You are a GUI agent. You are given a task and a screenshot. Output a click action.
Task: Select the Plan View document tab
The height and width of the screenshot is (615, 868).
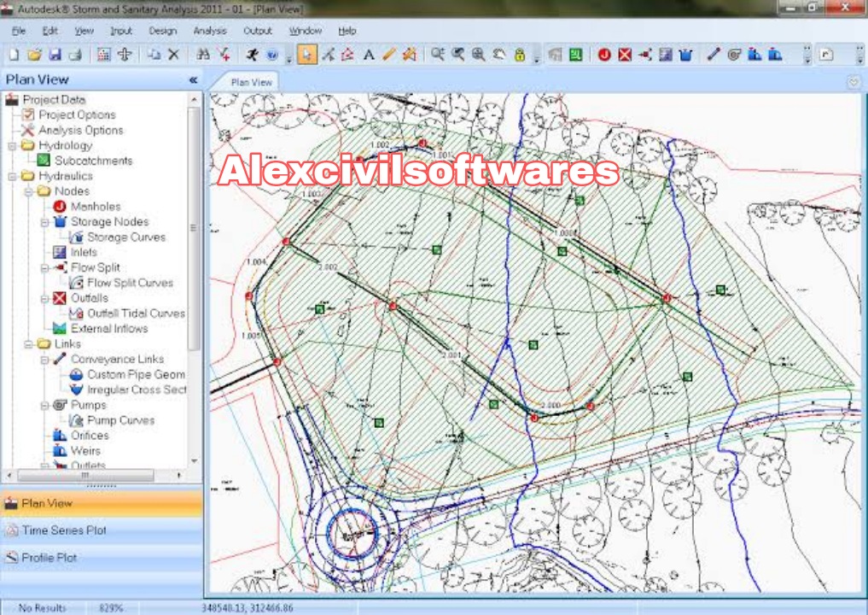click(x=249, y=81)
